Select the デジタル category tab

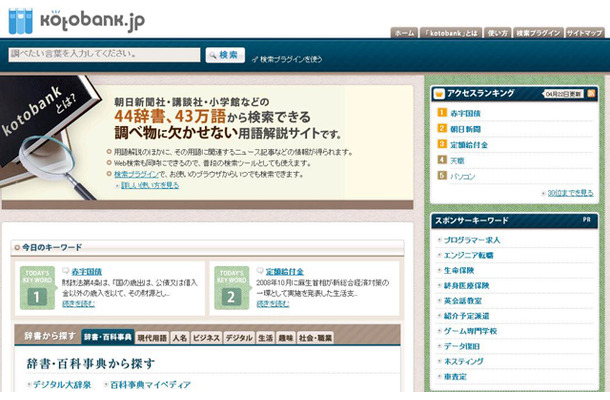click(x=239, y=338)
